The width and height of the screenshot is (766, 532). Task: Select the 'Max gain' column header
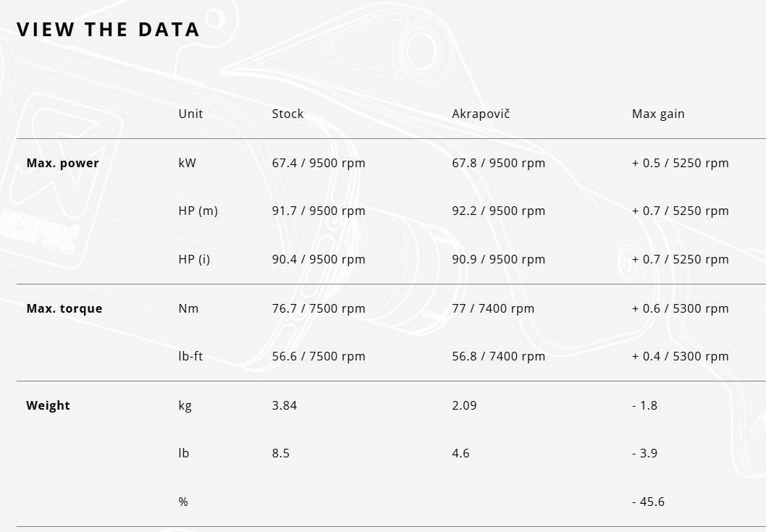pyautogui.click(x=657, y=114)
